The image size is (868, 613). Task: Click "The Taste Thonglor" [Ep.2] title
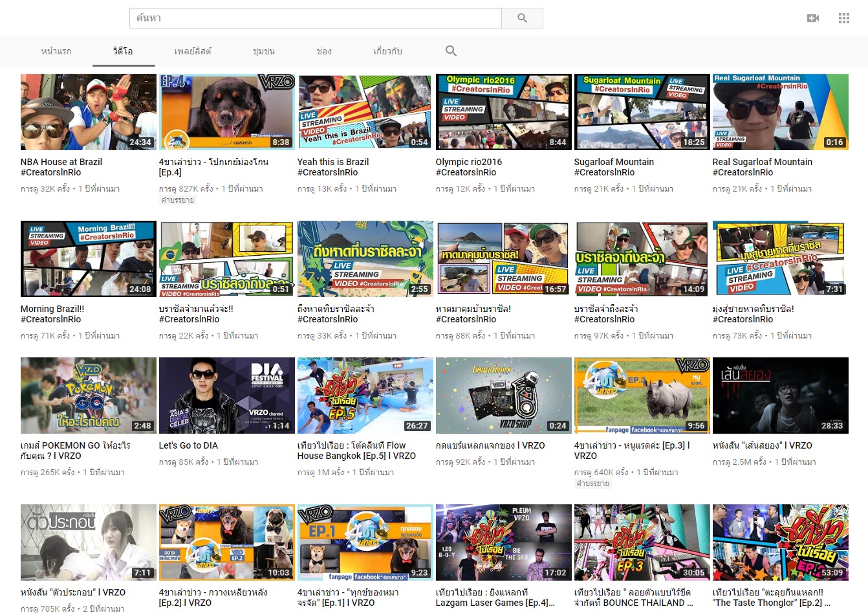point(772,597)
